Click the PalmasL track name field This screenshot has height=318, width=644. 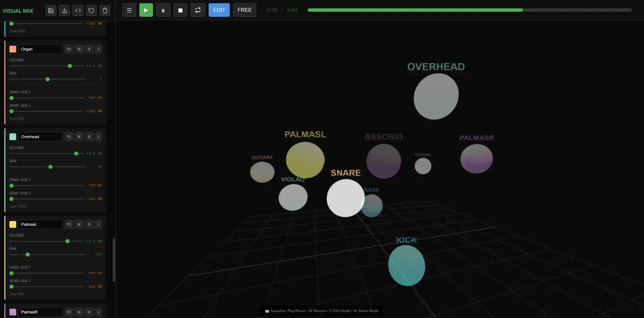(40, 224)
